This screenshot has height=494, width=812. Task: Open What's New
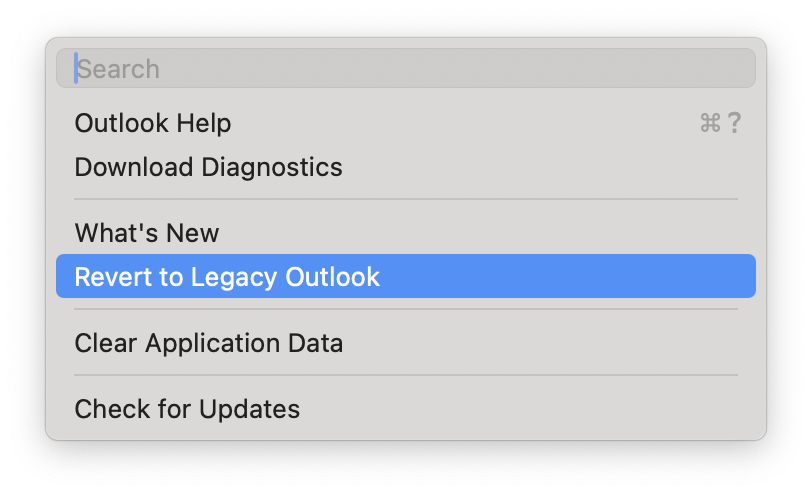pos(405,233)
